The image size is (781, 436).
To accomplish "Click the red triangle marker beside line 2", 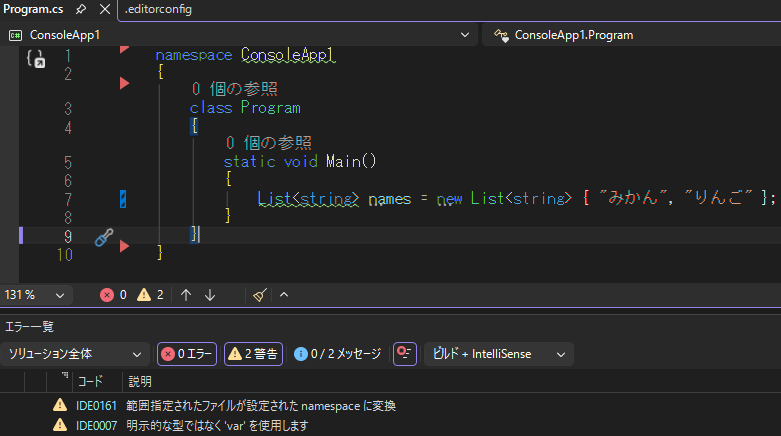I will point(125,83).
